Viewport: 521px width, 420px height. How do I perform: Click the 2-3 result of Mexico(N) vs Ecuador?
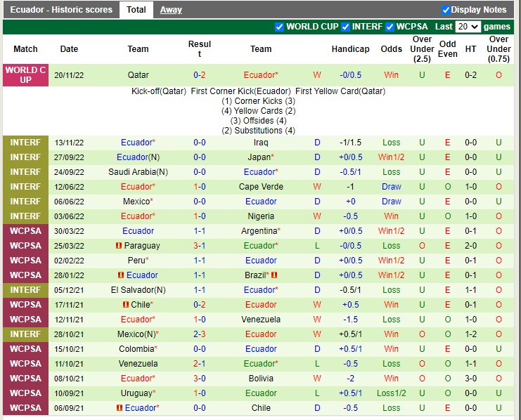tap(200, 334)
